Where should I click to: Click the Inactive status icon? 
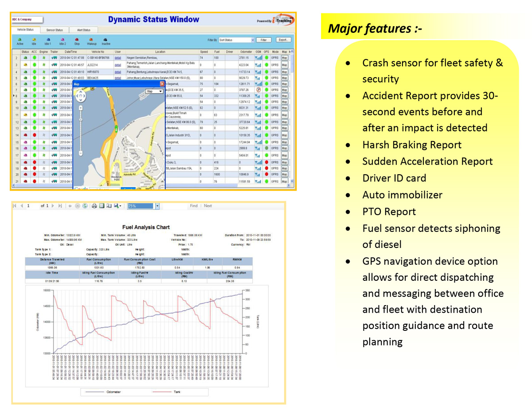point(106,40)
